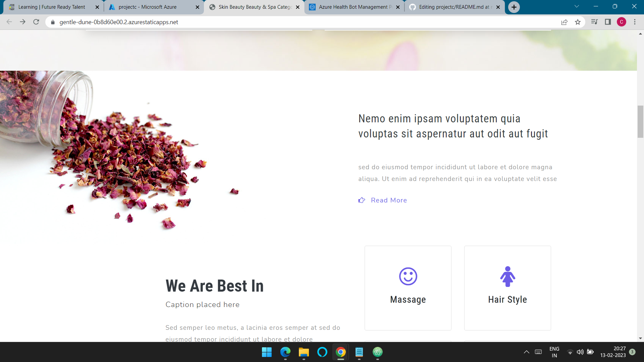
Task: Click the share this page icon
Action: point(564,22)
